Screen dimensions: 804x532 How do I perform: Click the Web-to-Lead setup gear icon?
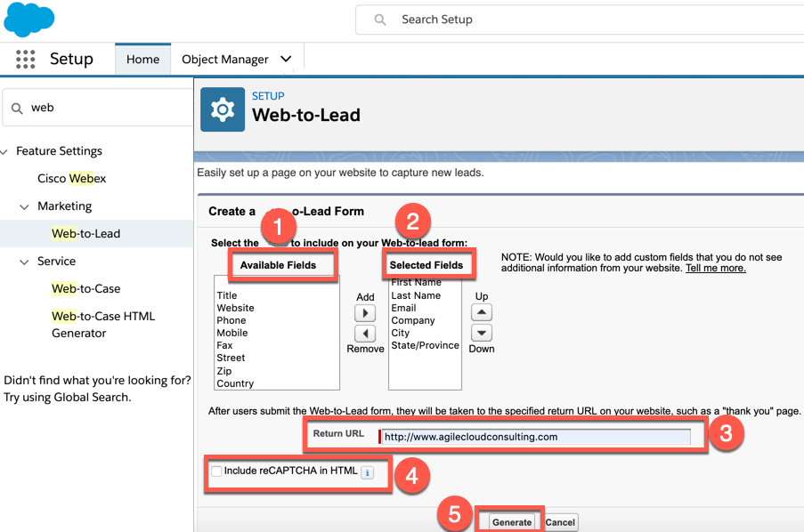223,109
